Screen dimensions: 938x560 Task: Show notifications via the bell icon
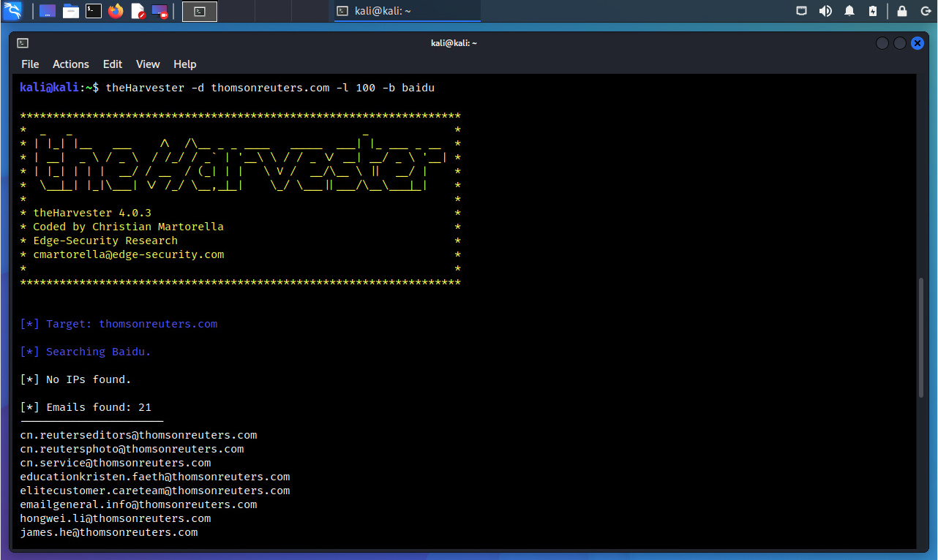coord(849,11)
